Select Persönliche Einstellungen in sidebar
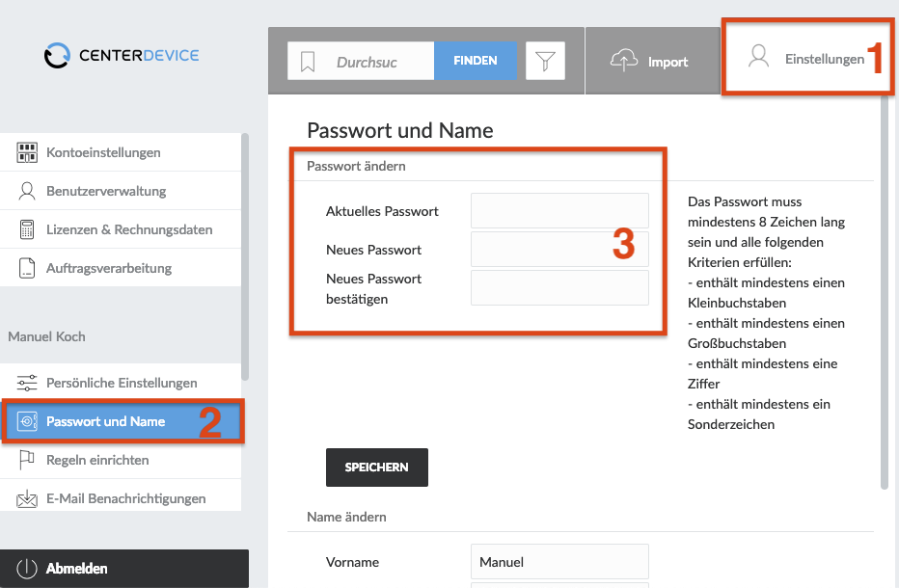 [x=121, y=383]
